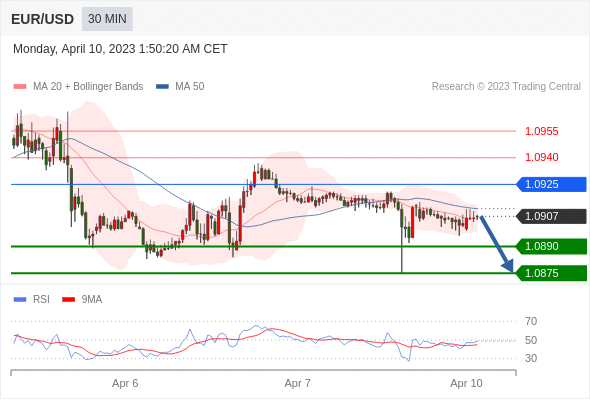Toggle the MA 20 + Bollinger Bands legend label

tap(88, 87)
